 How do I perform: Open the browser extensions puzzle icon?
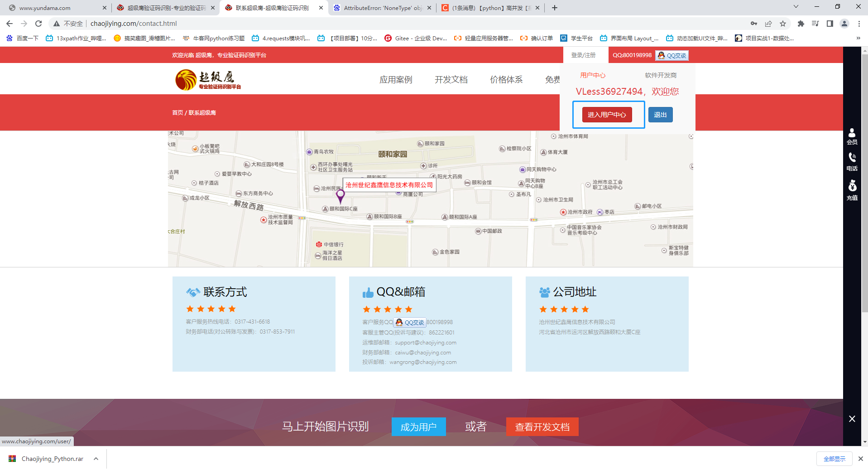(x=801, y=24)
